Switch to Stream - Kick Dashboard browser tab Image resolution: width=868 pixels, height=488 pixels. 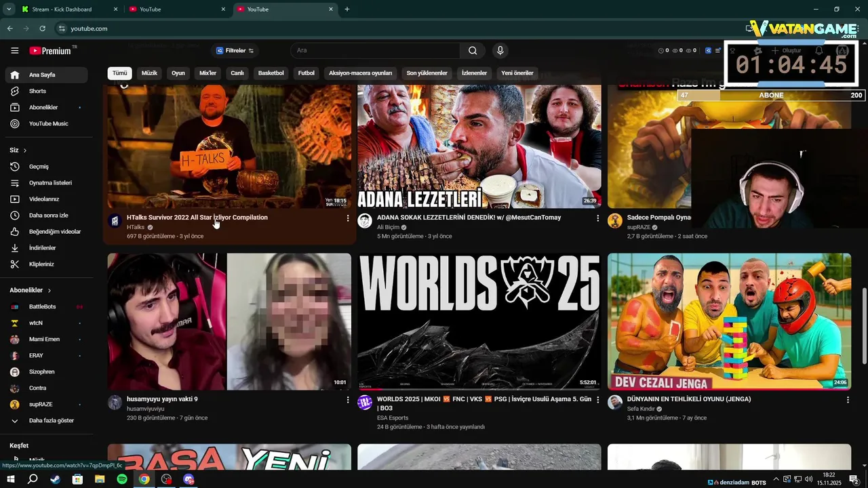pyautogui.click(x=68, y=9)
